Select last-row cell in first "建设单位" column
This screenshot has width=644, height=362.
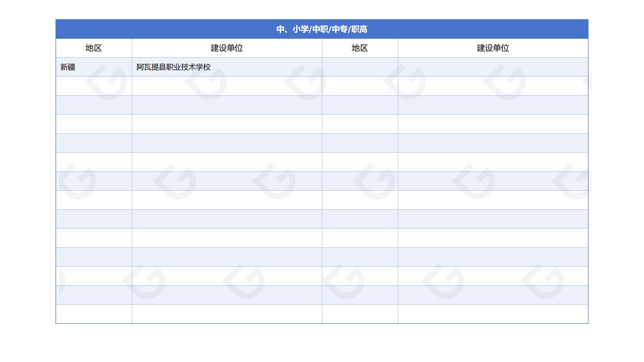227,314
